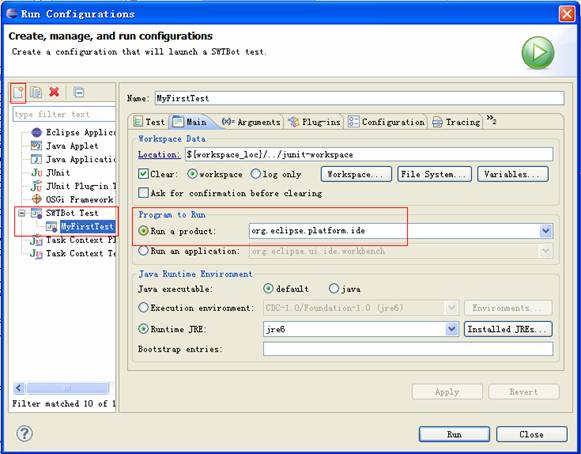The width and height of the screenshot is (581, 454).
Task: Delete selected configuration with red X icon
Action: pos(54,92)
